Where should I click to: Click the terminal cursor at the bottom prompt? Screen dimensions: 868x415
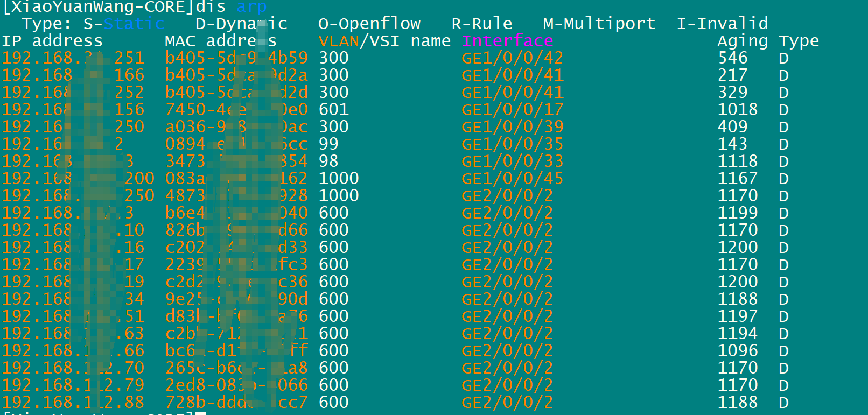pyautogui.click(x=201, y=413)
